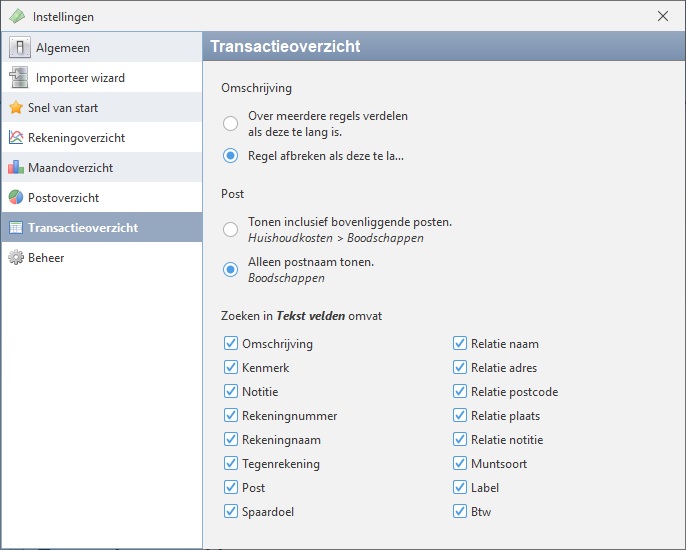Click the Rekeningoverzicht line chart icon
The height and width of the screenshot is (550, 686).
(x=17, y=137)
